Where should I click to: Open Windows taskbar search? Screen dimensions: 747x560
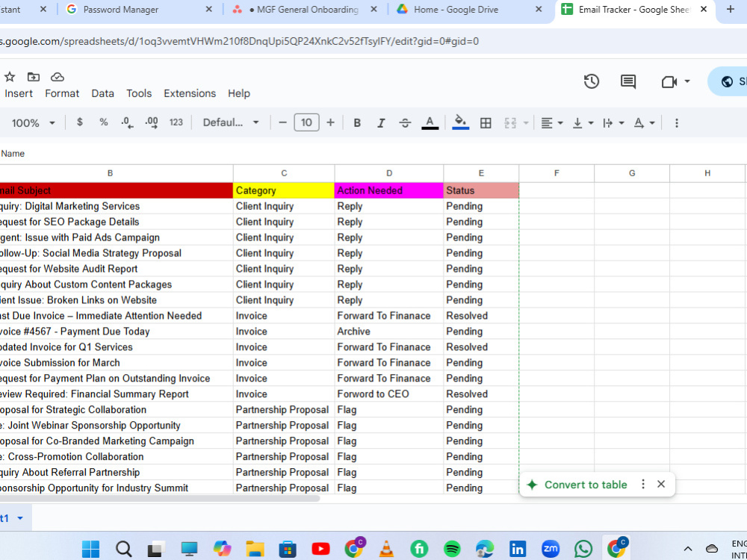(x=123, y=549)
